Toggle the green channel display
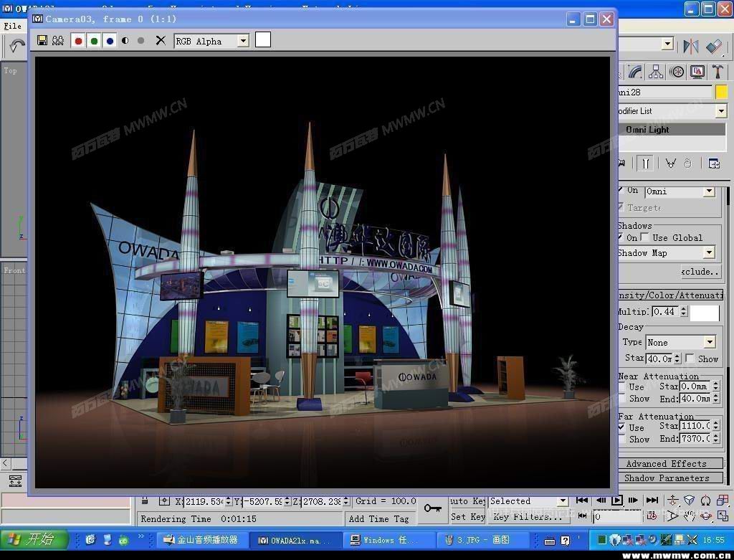734x560 pixels. [x=94, y=41]
